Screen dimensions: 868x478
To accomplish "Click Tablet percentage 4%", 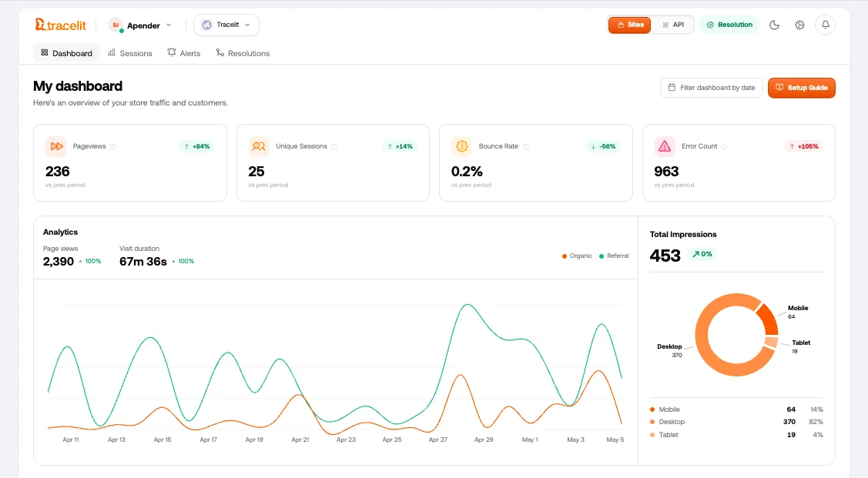I will coord(818,435).
